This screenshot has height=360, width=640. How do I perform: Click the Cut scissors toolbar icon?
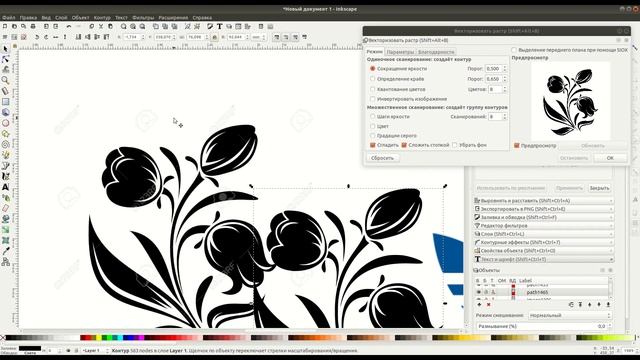point(101,26)
